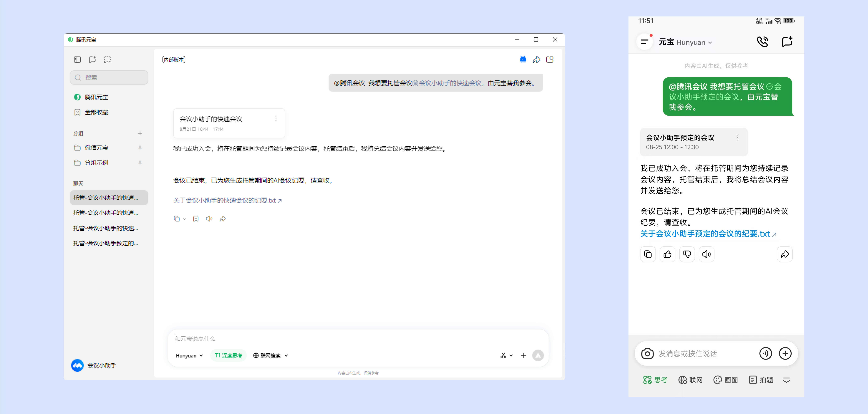This screenshot has width=868, height=414.
Task: Bookmark the desktop reply message
Action: click(x=196, y=219)
